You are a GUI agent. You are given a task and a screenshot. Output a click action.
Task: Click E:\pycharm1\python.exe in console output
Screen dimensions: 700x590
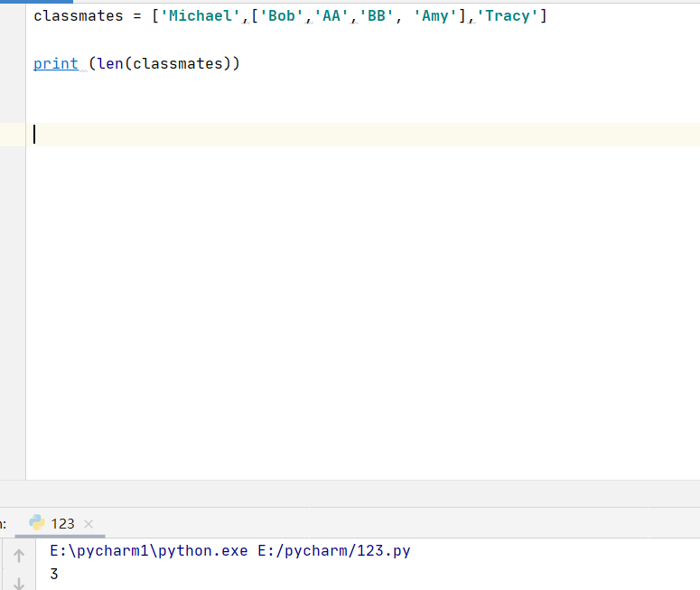149,550
